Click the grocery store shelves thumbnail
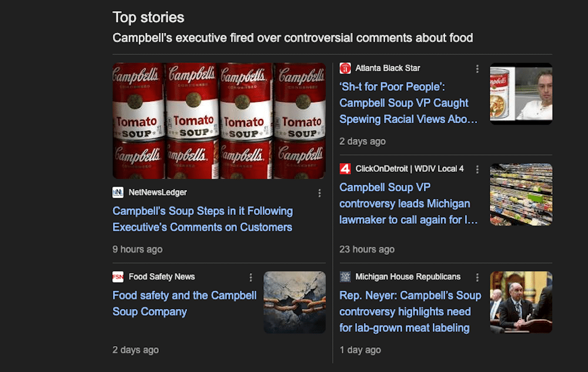 521,195
